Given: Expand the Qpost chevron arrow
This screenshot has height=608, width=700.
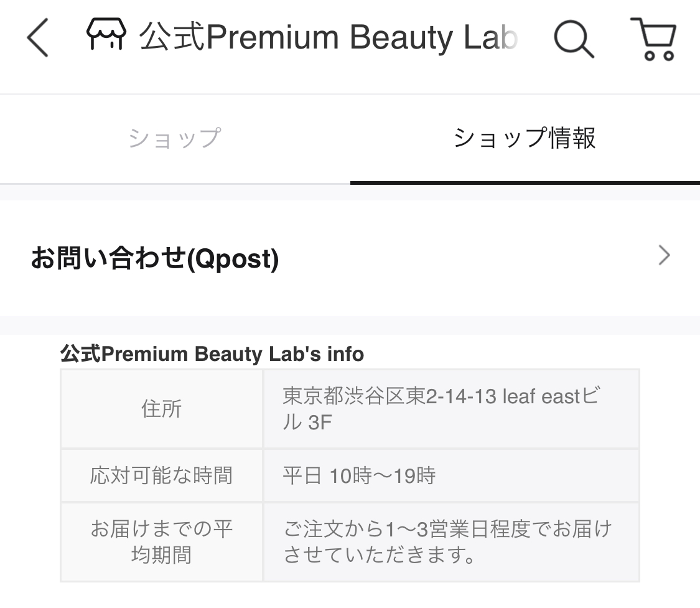Looking at the screenshot, I should pos(665,255).
